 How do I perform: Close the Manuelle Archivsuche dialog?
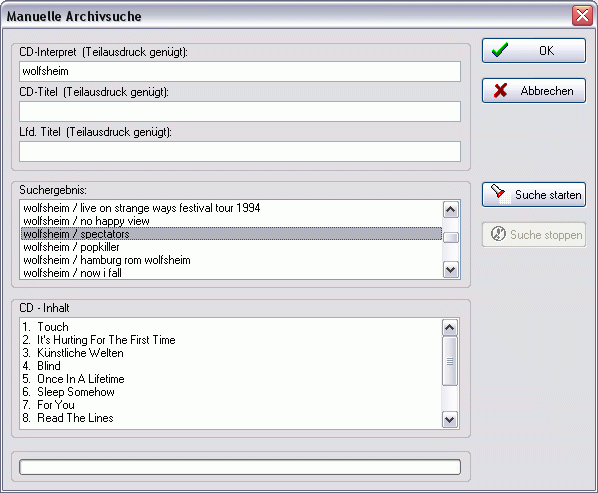click(x=582, y=16)
